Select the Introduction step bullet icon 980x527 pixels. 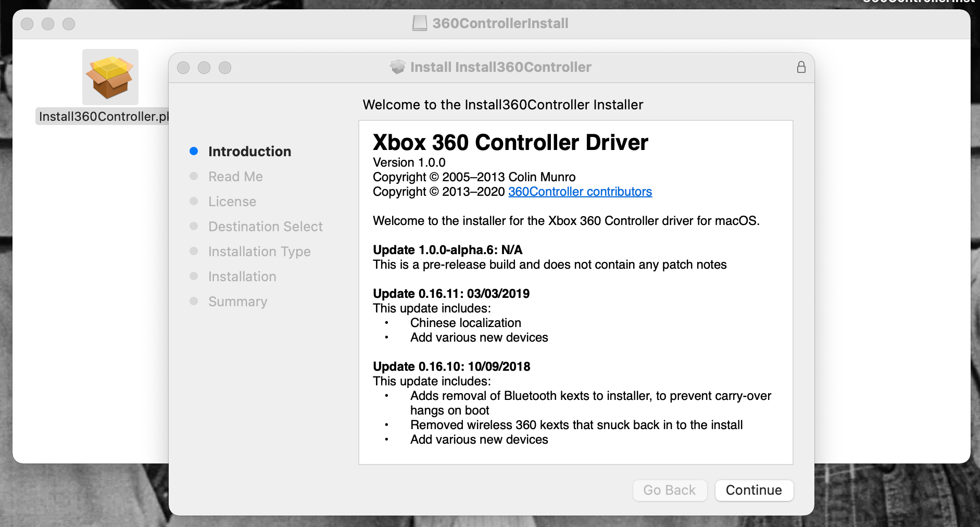194,150
